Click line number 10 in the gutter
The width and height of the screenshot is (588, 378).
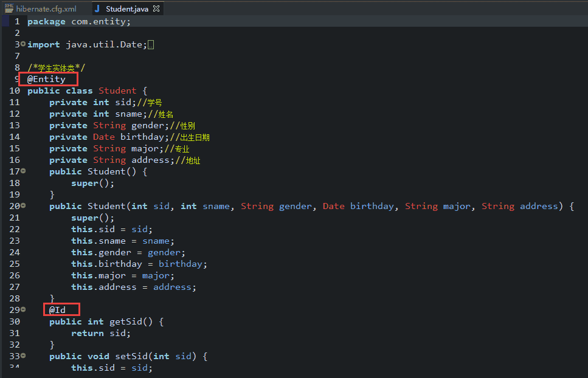pos(15,91)
